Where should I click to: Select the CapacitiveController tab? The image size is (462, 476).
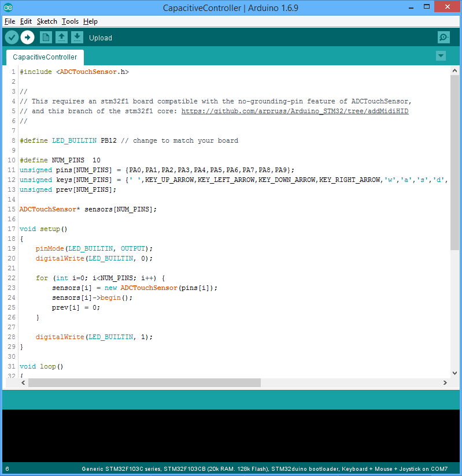point(45,57)
